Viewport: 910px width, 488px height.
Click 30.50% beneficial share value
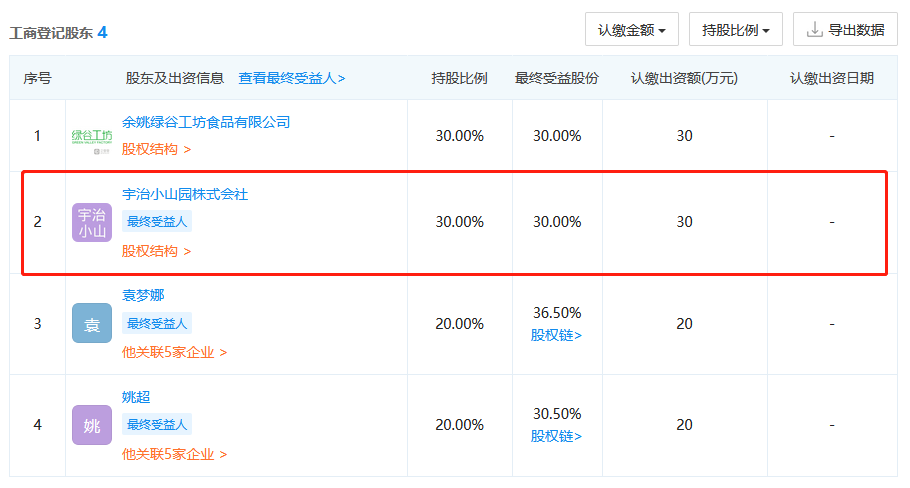[x=557, y=414]
